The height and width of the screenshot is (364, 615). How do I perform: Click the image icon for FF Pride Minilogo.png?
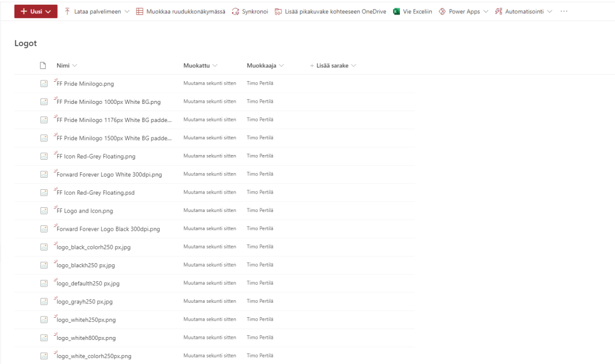43,83
